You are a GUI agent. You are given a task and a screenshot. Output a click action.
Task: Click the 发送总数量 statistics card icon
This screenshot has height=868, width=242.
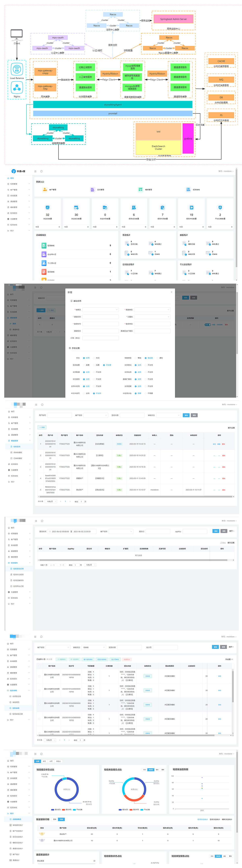[47, 208]
